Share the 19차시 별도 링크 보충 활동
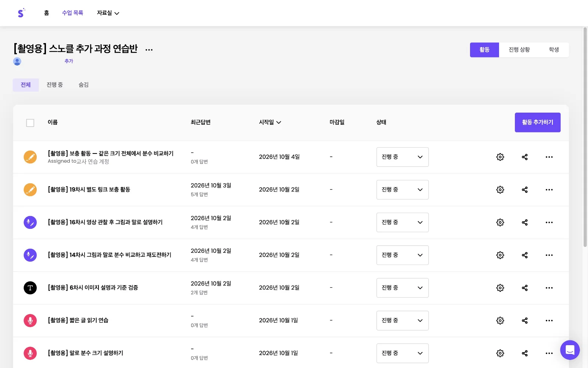Image resolution: width=588 pixels, height=368 pixels. pyautogui.click(x=525, y=190)
